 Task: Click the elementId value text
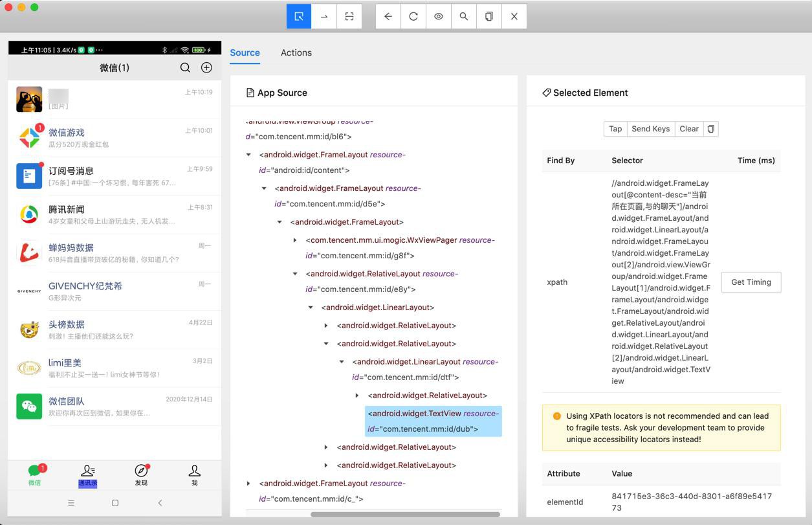point(692,502)
